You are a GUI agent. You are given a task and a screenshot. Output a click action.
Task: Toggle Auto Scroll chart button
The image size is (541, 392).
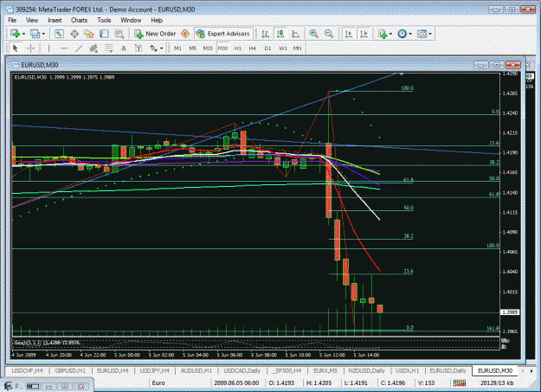(349, 34)
